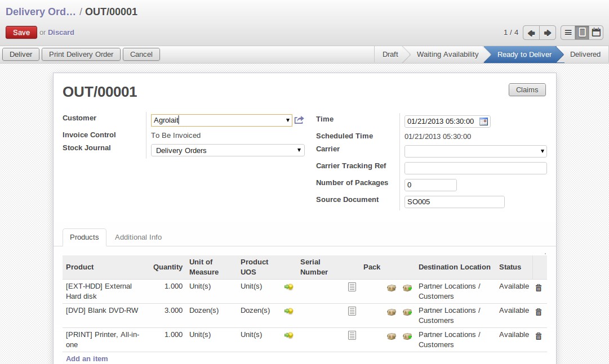Go to next delivery order record

point(547,33)
